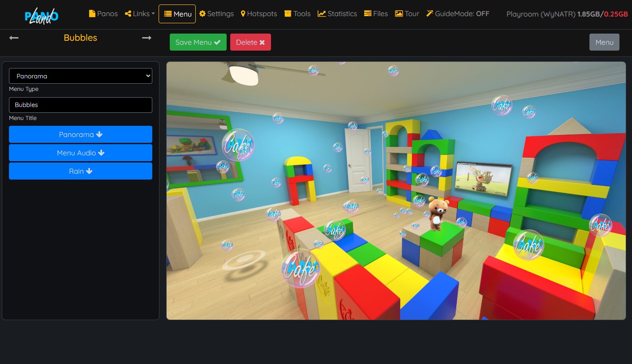Screen dimensions: 632x364
Task: Open the Menu Type dropdown
Action: pyautogui.click(x=81, y=76)
